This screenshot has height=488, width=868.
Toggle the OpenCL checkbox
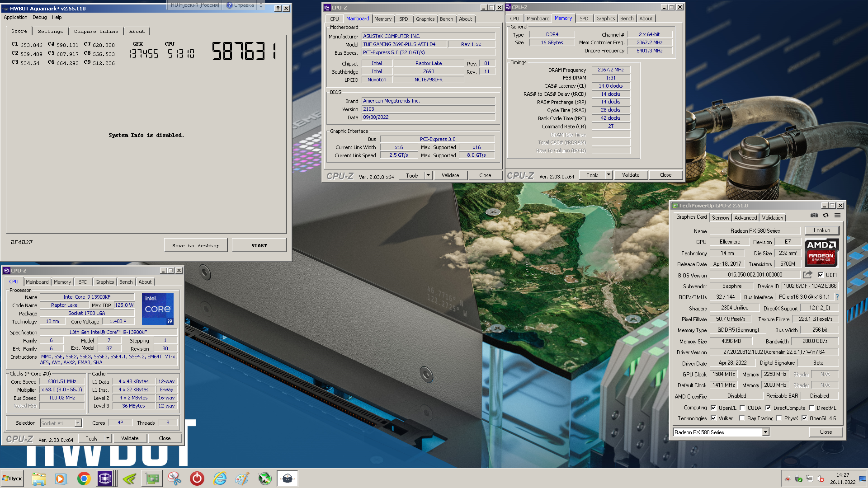click(713, 408)
